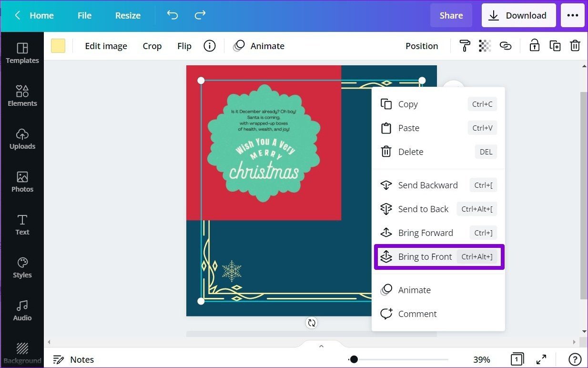Click the copy style paint roller icon
Image resolution: width=588 pixels, height=368 pixels.
tap(465, 46)
